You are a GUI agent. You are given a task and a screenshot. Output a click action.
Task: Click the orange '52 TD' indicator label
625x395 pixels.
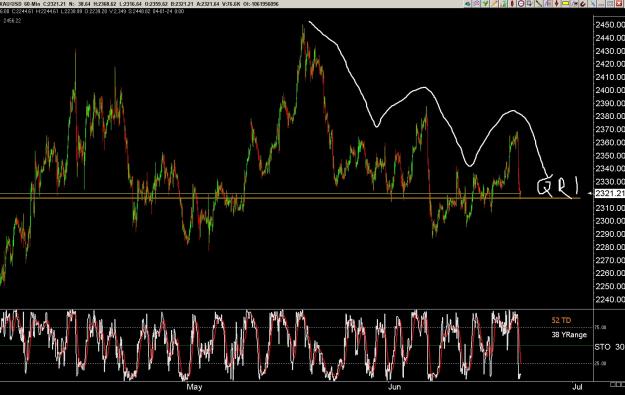point(561,320)
